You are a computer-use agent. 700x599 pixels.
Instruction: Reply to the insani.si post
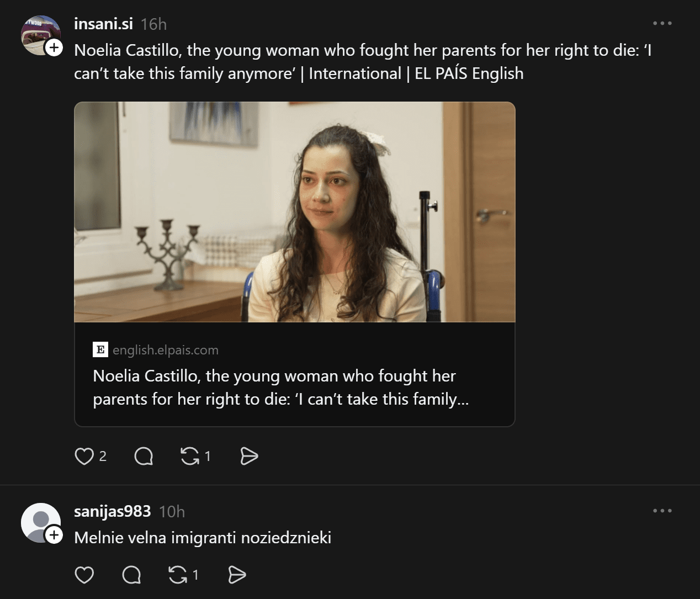(144, 457)
